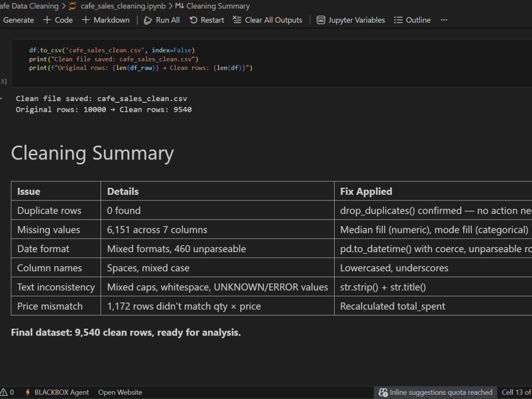This screenshot has height=399, width=532.
Task: Click the Median fill fix cell
Action: [x=434, y=230]
